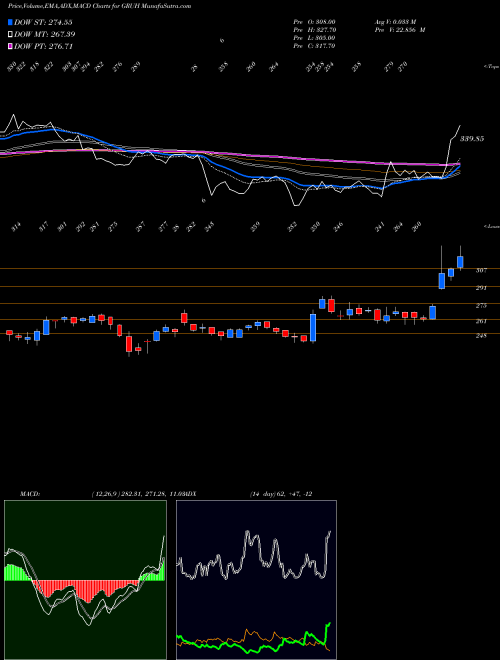The image size is (500, 660).
Task: Click the 'Pre L: 305.00' value
Action: pos(314,38)
